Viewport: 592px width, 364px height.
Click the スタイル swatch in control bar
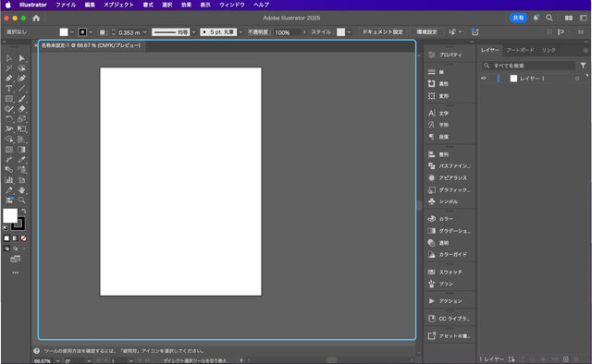(x=341, y=32)
